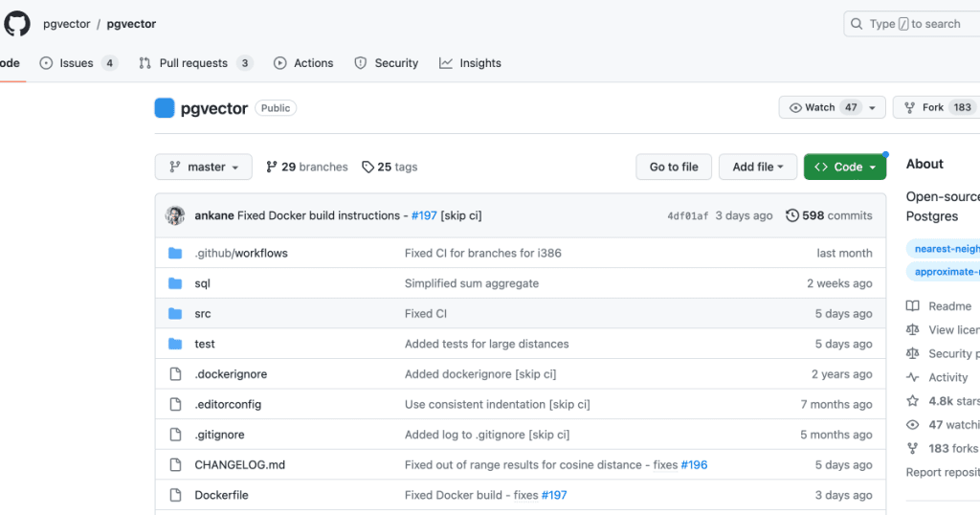The height and width of the screenshot is (515, 980).
Task: Click the Activity pulse icon
Action: (x=912, y=377)
